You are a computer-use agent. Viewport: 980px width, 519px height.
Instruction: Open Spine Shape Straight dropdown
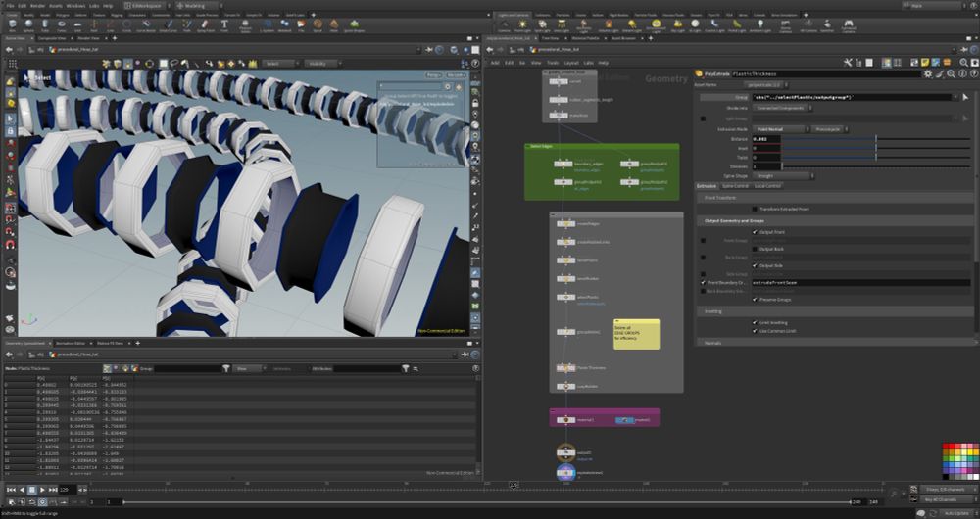pos(782,176)
